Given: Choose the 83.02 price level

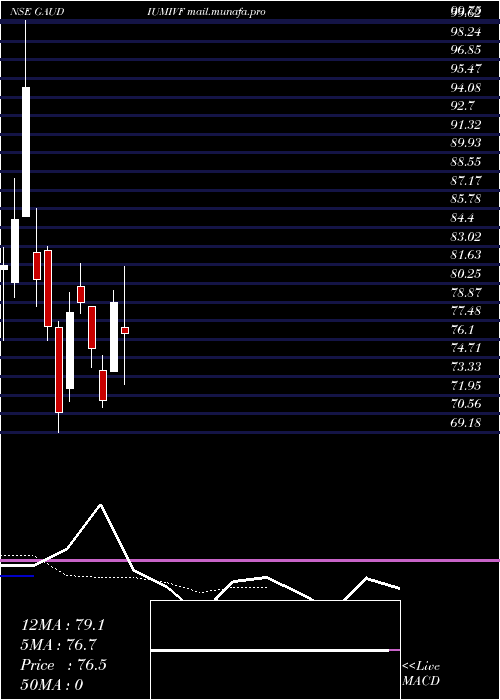Looking at the screenshot, I should pos(466,236).
